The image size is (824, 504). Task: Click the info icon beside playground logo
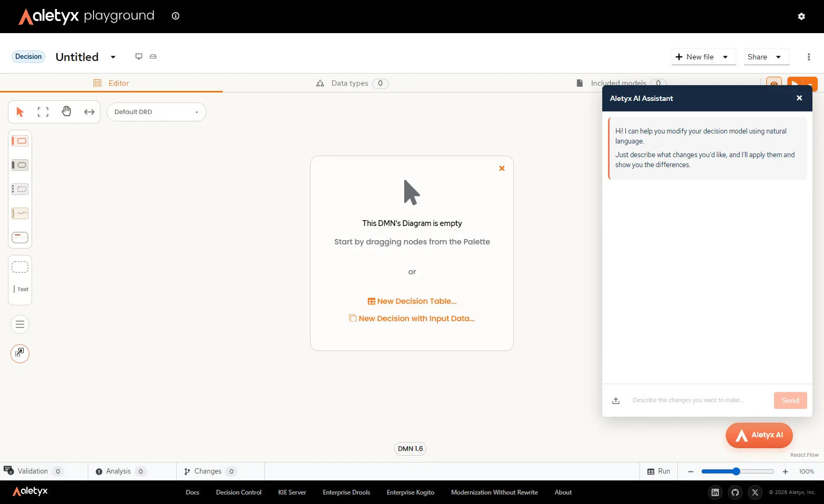coord(176,16)
